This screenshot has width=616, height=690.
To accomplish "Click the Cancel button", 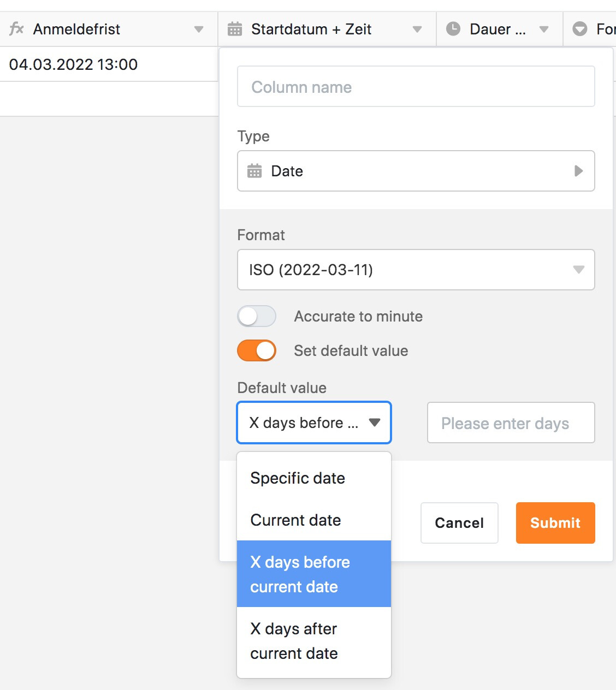I will point(459,523).
